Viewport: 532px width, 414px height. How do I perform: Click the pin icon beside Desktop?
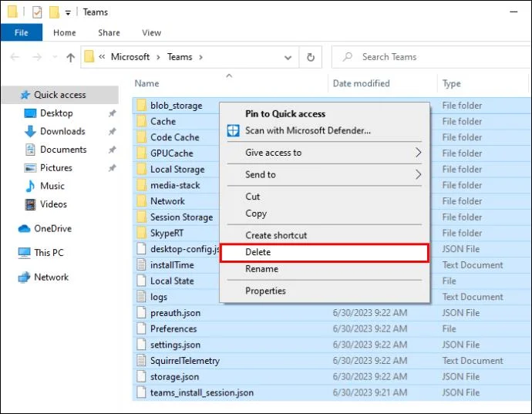tap(112, 113)
